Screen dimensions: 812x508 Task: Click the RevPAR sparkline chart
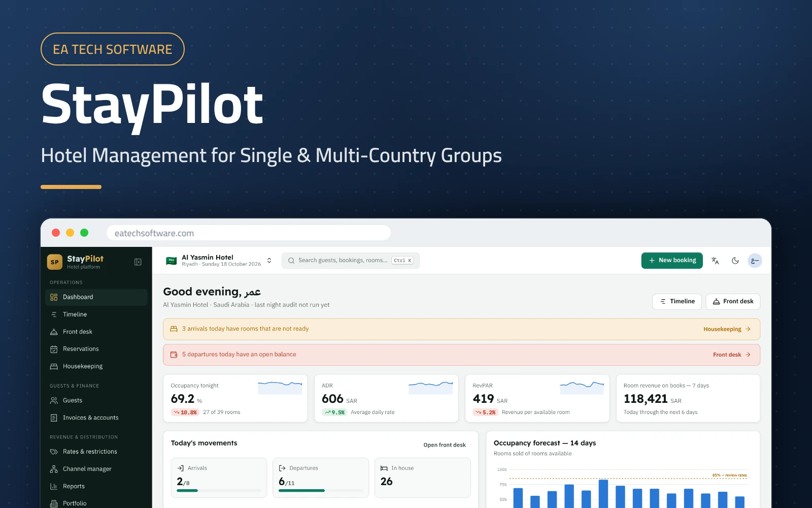pos(582,388)
